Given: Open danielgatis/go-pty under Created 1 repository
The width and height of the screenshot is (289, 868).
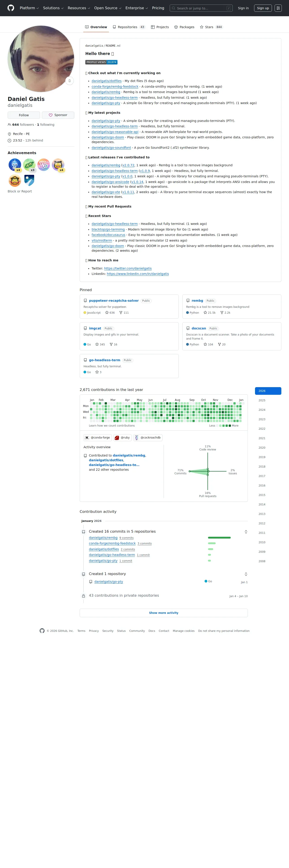Looking at the screenshot, I should pyautogui.click(x=109, y=582).
